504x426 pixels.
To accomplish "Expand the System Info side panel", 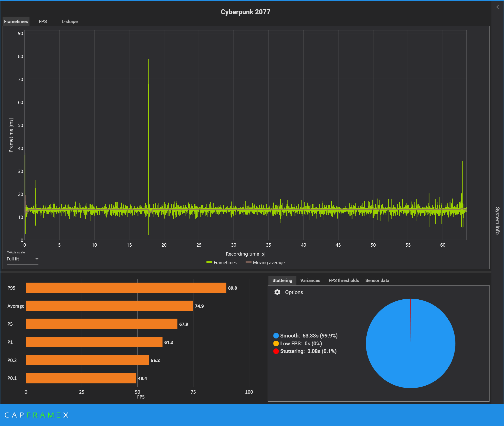I will coord(497,220).
